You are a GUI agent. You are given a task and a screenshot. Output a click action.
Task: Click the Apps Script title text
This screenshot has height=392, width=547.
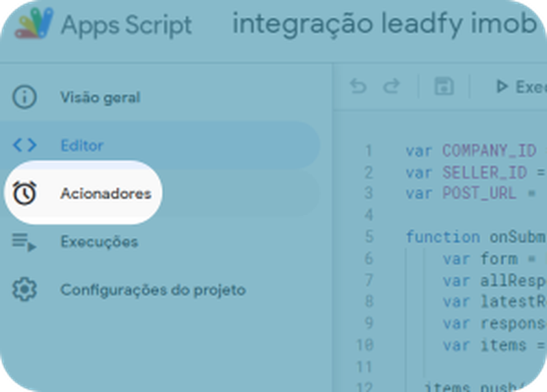click(126, 25)
